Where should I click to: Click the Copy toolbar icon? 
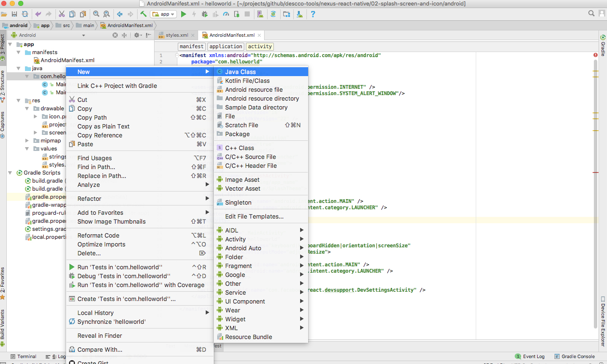72,14
